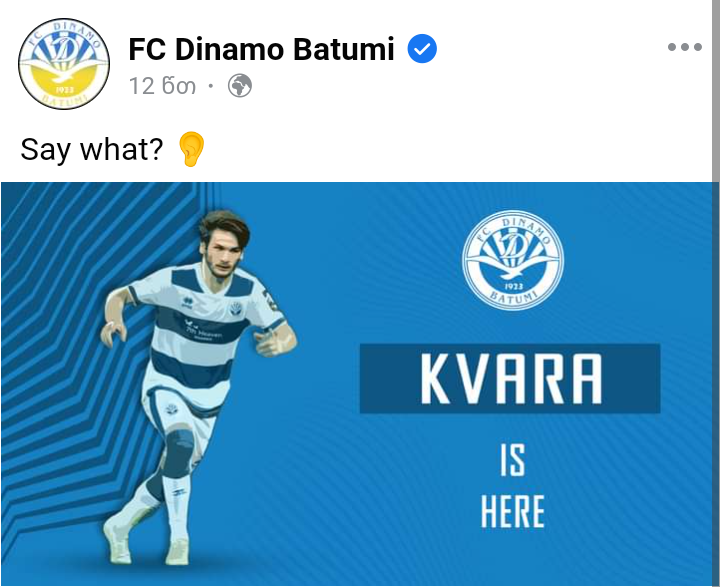Click the globe public-audience icon
720x587 pixels.
point(240,86)
